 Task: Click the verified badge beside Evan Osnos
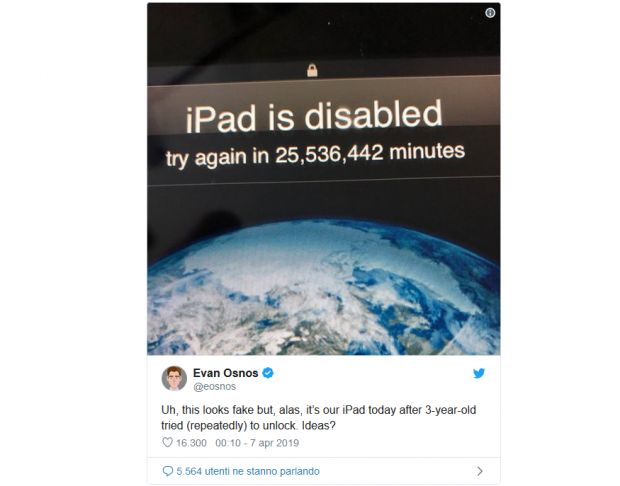pyautogui.click(x=268, y=373)
